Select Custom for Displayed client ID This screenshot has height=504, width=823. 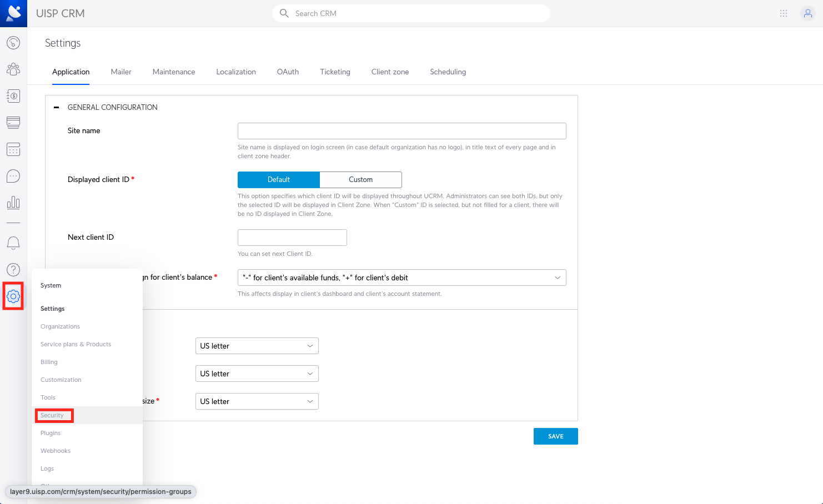pos(361,180)
